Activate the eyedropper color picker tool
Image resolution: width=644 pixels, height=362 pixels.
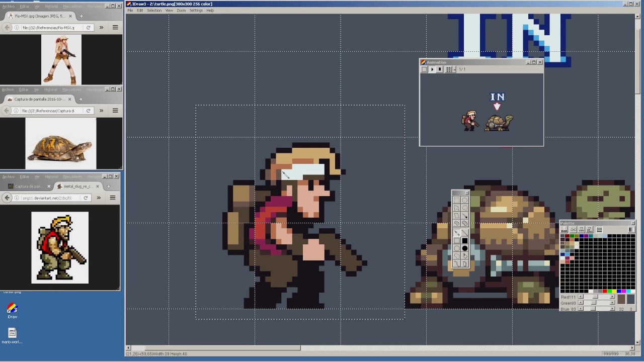click(x=465, y=215)
